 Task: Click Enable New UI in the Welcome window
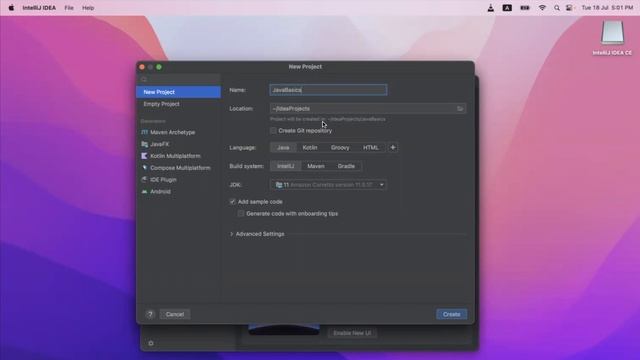coord(352,333)
